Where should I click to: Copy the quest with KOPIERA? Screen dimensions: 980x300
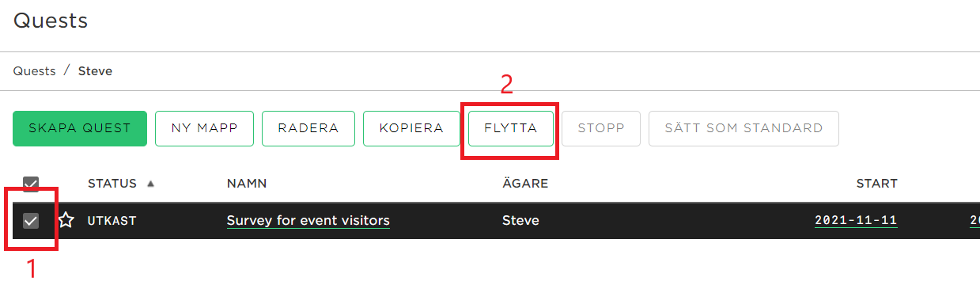pyautogui.click(x=411, y=128)
